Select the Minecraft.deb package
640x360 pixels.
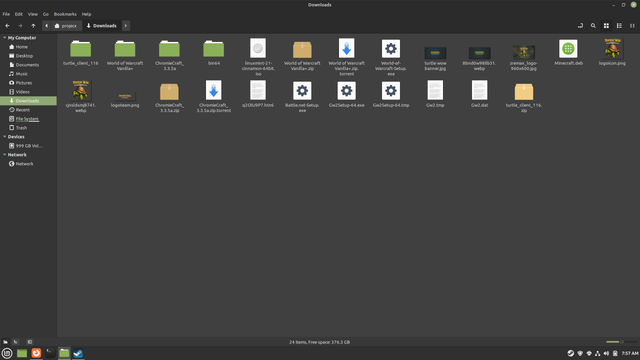568,53
